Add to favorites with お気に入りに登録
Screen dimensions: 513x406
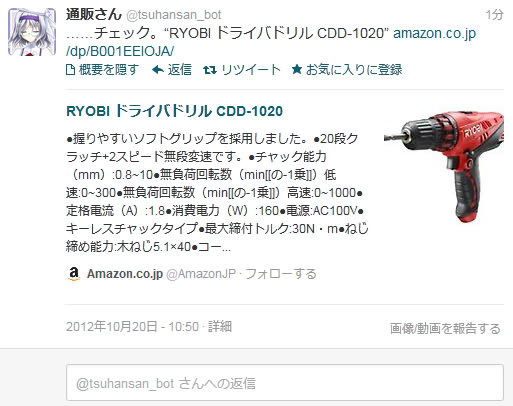pos(354,70)
